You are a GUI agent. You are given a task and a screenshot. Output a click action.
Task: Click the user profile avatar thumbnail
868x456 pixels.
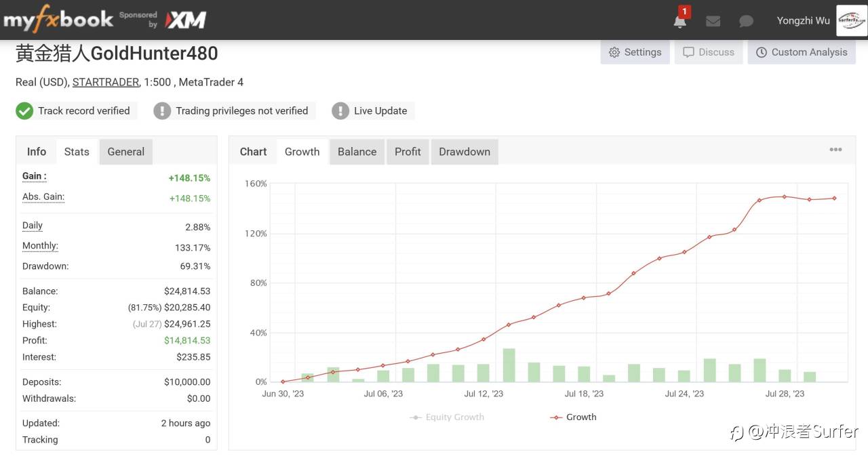point(851,20)
